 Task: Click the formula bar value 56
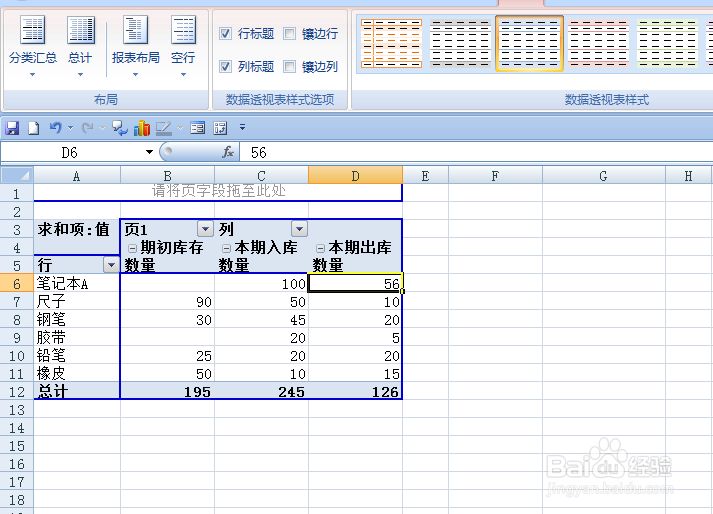coord(259,152)
